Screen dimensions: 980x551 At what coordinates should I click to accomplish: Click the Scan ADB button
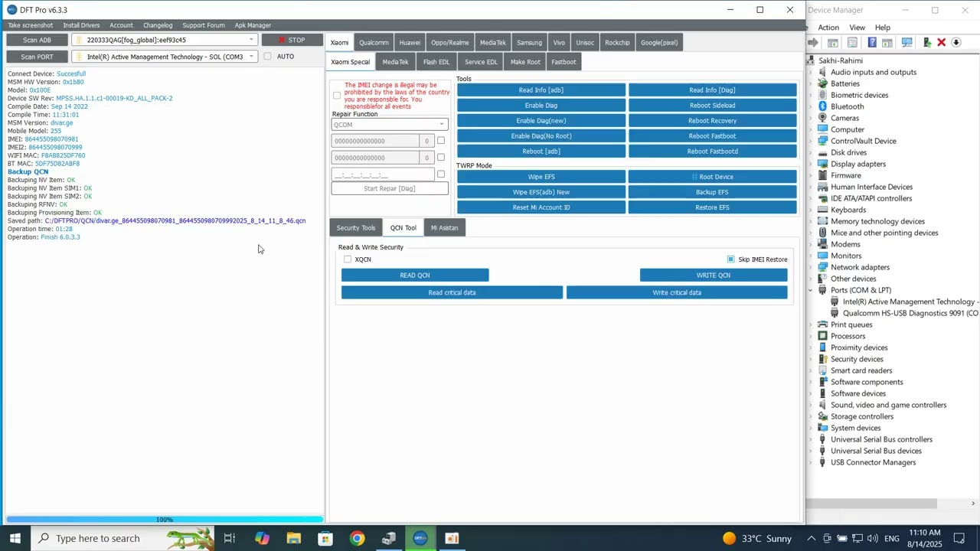(x=37, y=40)
